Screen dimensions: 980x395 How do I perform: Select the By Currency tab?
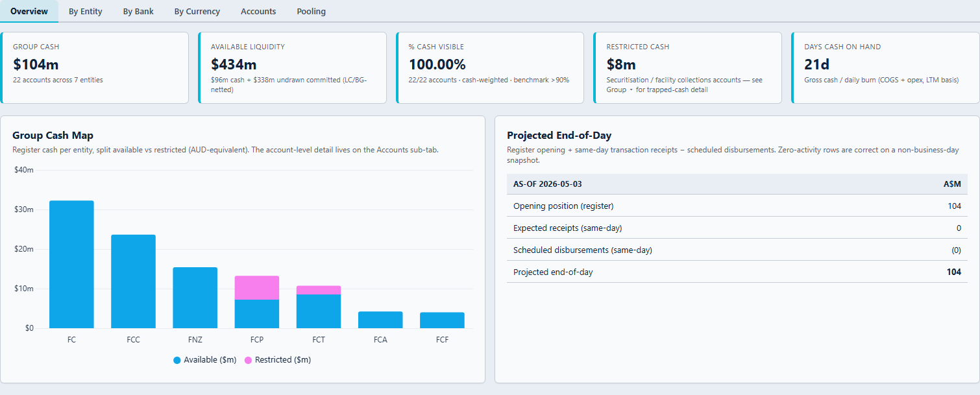pyautogui.click(x=197, y=11)
